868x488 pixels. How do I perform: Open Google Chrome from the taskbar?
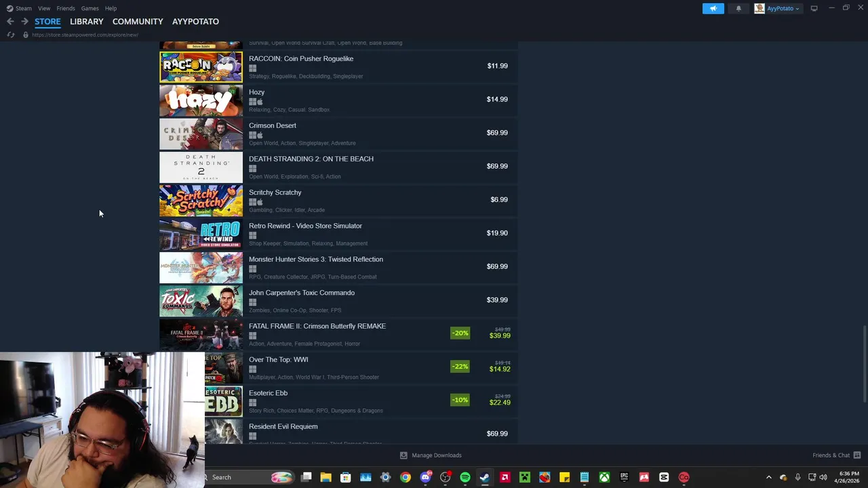(405, 477)
